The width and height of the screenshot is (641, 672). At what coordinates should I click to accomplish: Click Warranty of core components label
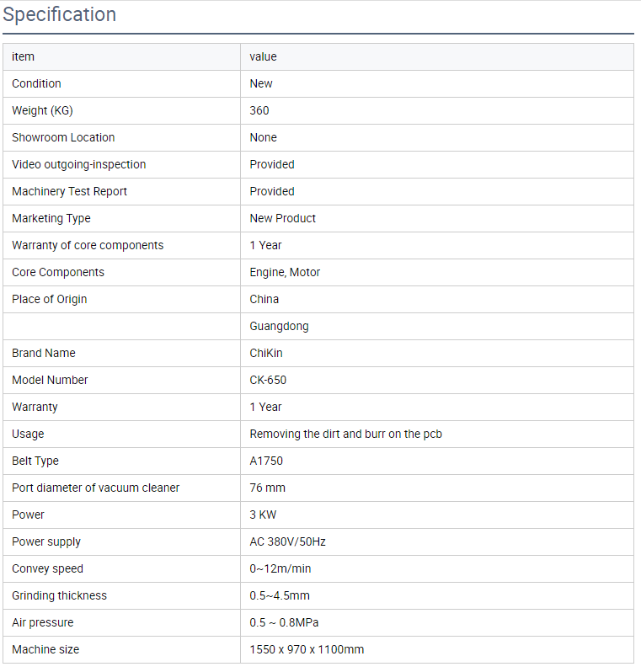coord(88,246)
